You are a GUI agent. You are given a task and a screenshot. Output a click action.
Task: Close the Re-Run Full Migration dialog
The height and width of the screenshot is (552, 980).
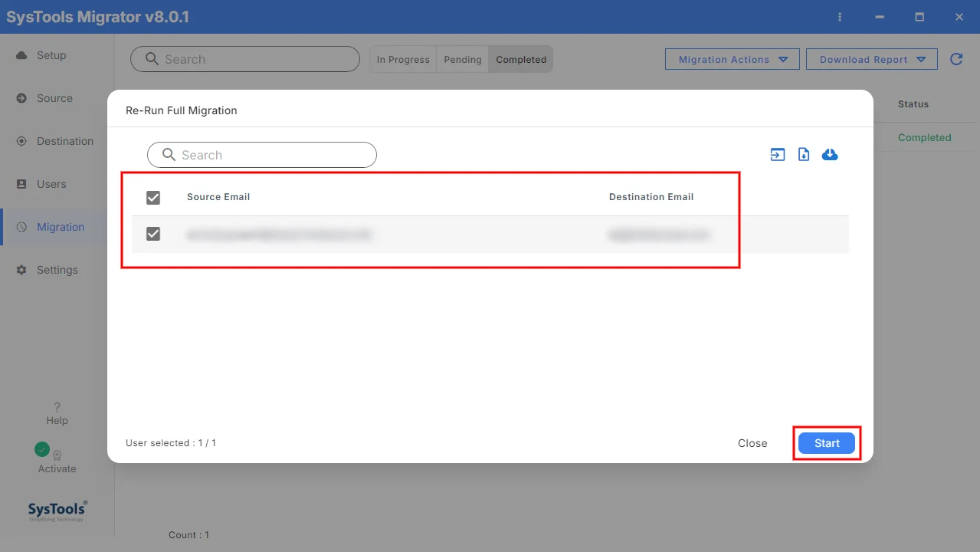coord(752,443)
